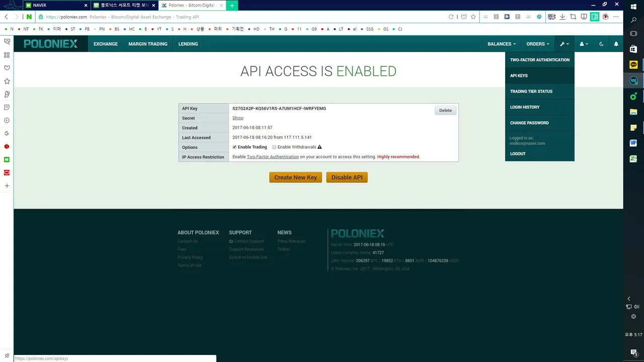Screen dimensions: 644x362
Task: Open Windows search magnifier
Action: [633, 20]
